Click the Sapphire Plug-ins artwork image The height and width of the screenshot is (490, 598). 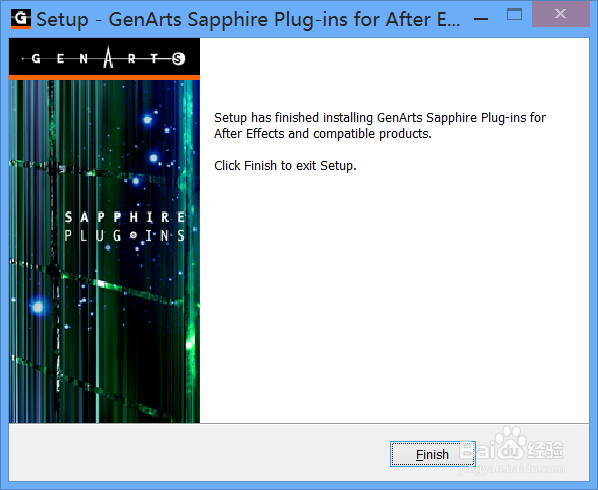coord(104,251)
